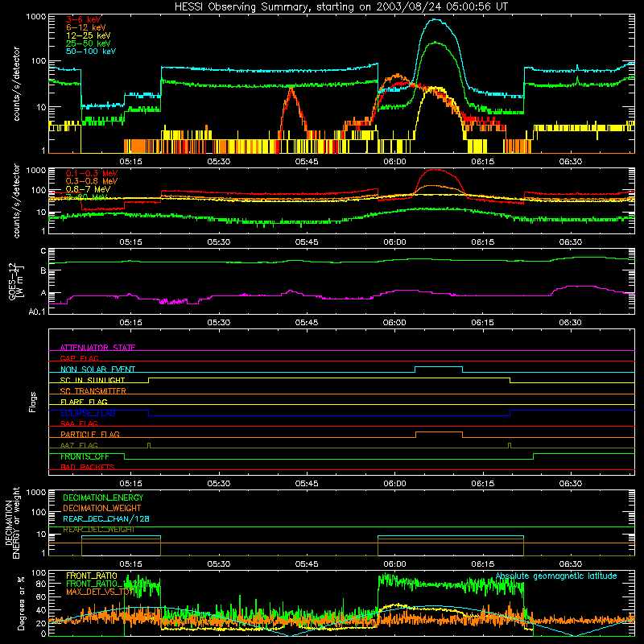Select the 6-12 keV legend label
Viewport: 644px width, 644px height.
[x=86, y=27]
